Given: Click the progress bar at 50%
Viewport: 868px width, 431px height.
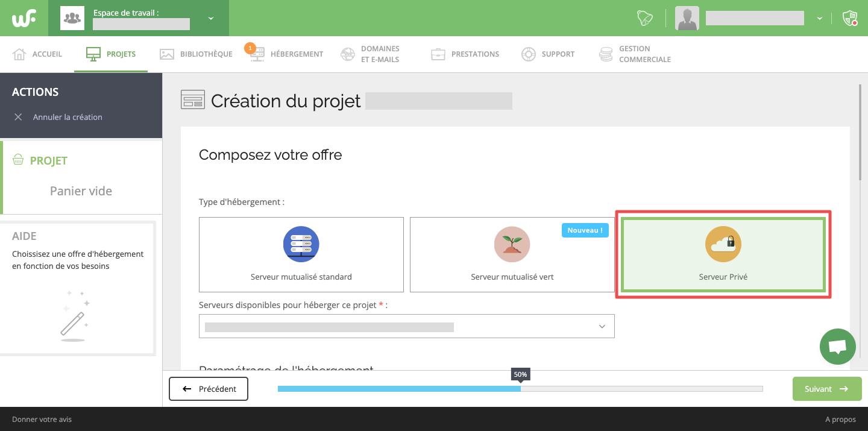Looking at the screenshot, I should click(x=520, y=389).
